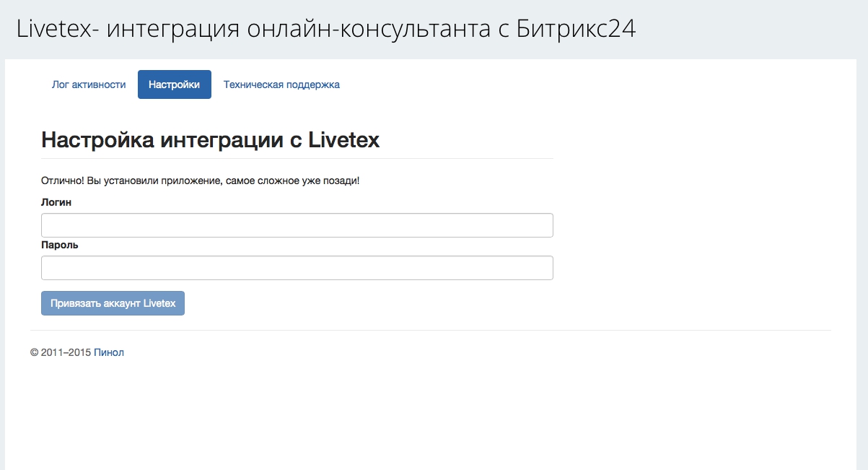Click the page title mentioning онлайн-консультанта
This screenshot has height=470, width=868.
click(x=325, y=29)
